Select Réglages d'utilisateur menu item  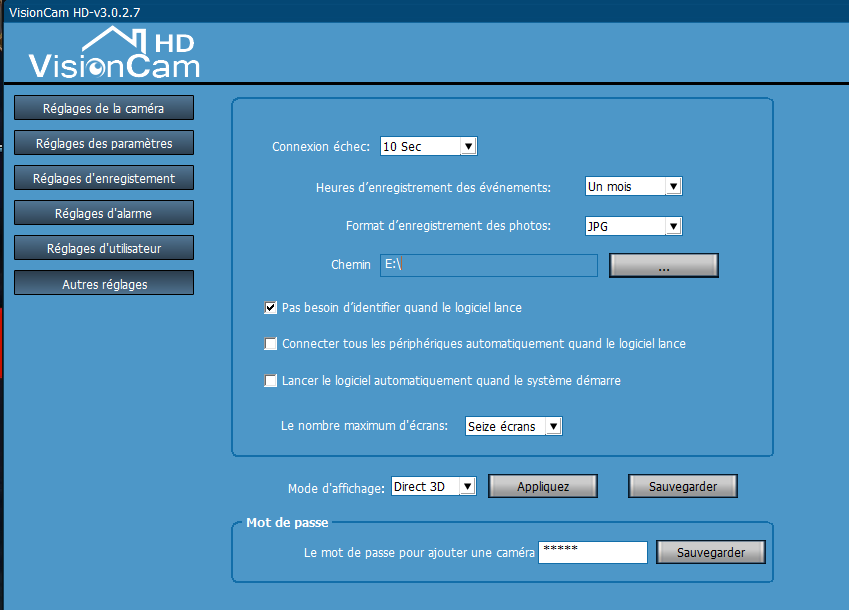click(x=103, y=248)
